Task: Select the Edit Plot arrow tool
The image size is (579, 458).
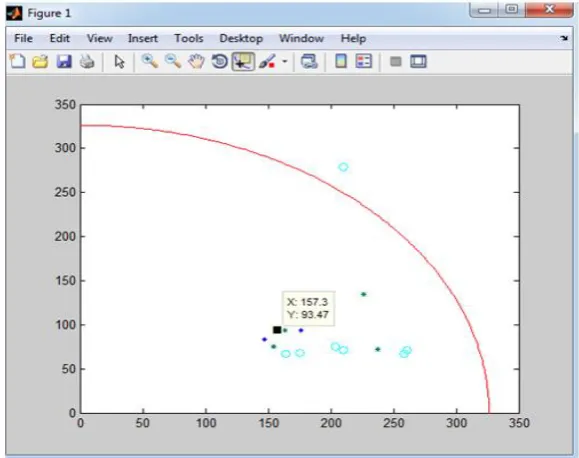Action: pos(119,61)
